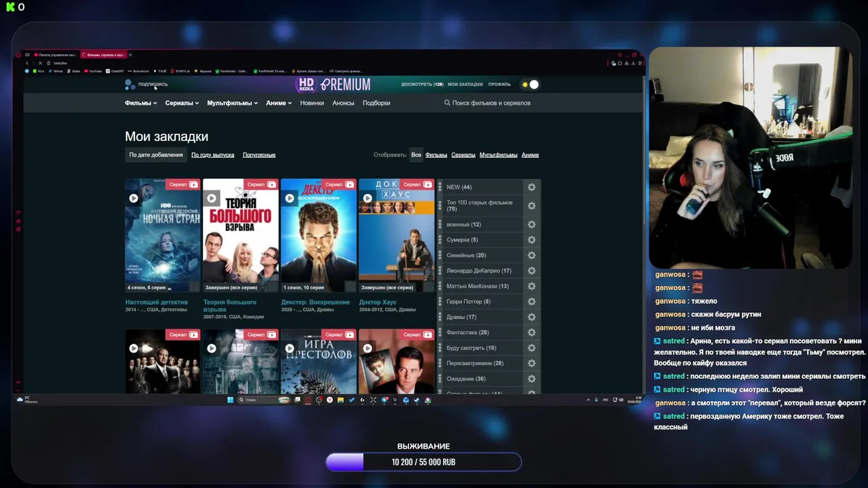This screenshot has height=488, width=868.
Task: Expand Аниме dropdown in navigation bar
Action: pos(279,103)
